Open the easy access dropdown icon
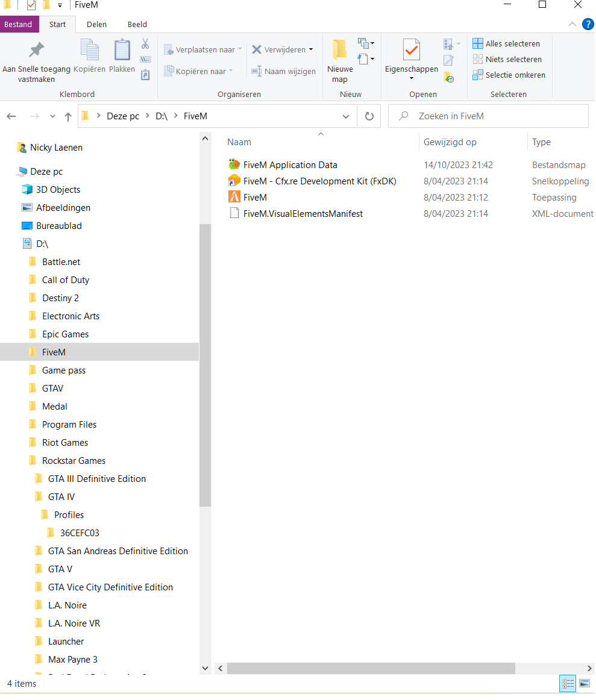This screenshot has width=596, height=700. [366, 59]
